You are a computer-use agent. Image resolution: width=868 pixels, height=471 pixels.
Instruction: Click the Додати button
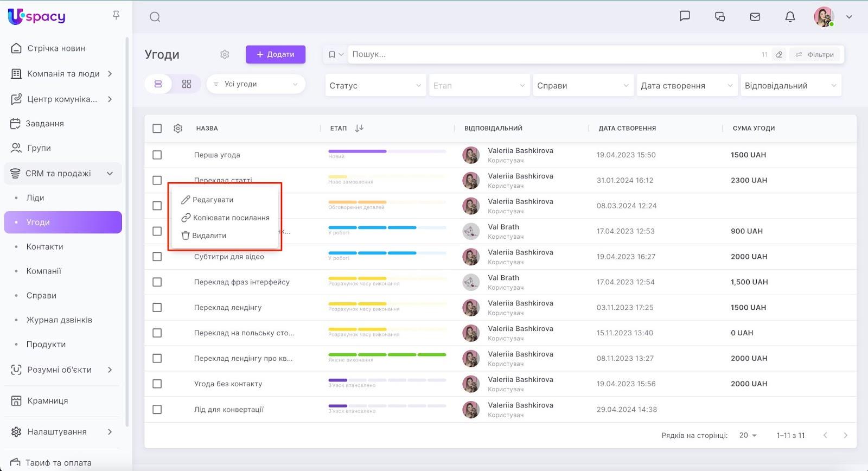coord(276,54)
